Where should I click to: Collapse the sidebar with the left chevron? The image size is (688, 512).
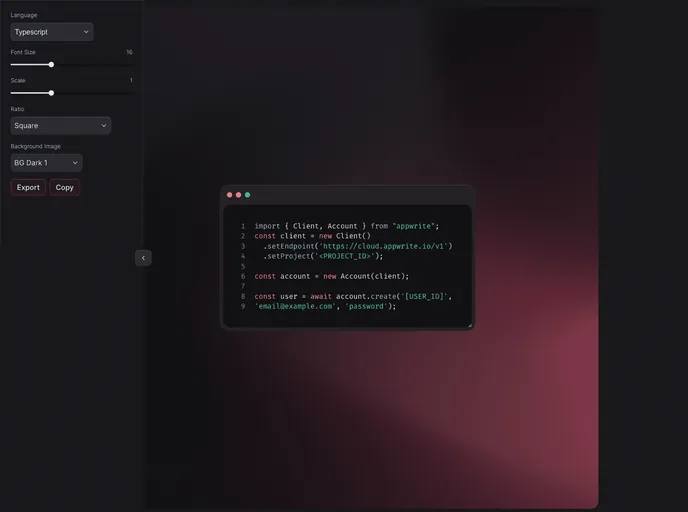point(143,258)
